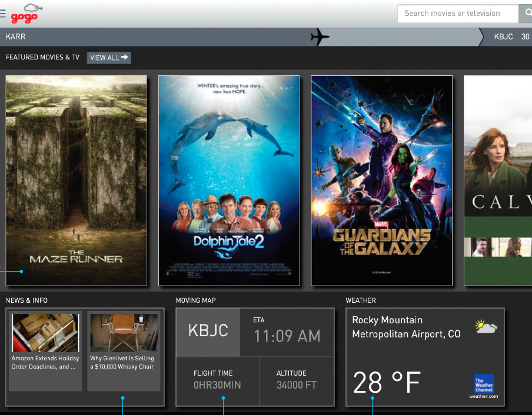Click the flight progress bar
Viewport: 532px width, 415px height.
point(241,36)
